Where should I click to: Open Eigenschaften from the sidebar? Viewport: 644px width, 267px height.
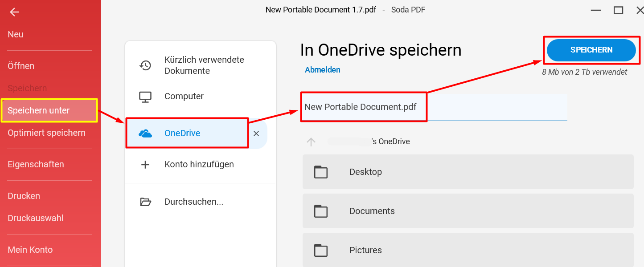click(36, 164)
